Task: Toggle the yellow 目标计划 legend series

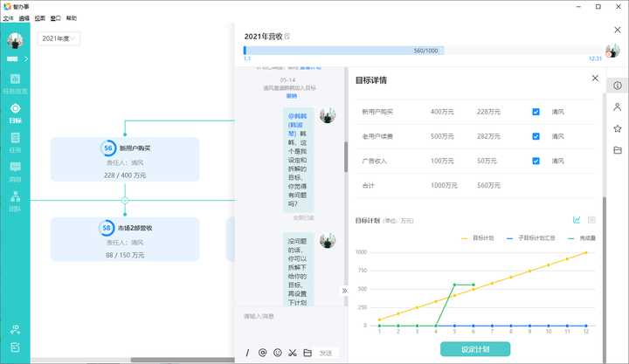Action: click(x=478, y=238)
